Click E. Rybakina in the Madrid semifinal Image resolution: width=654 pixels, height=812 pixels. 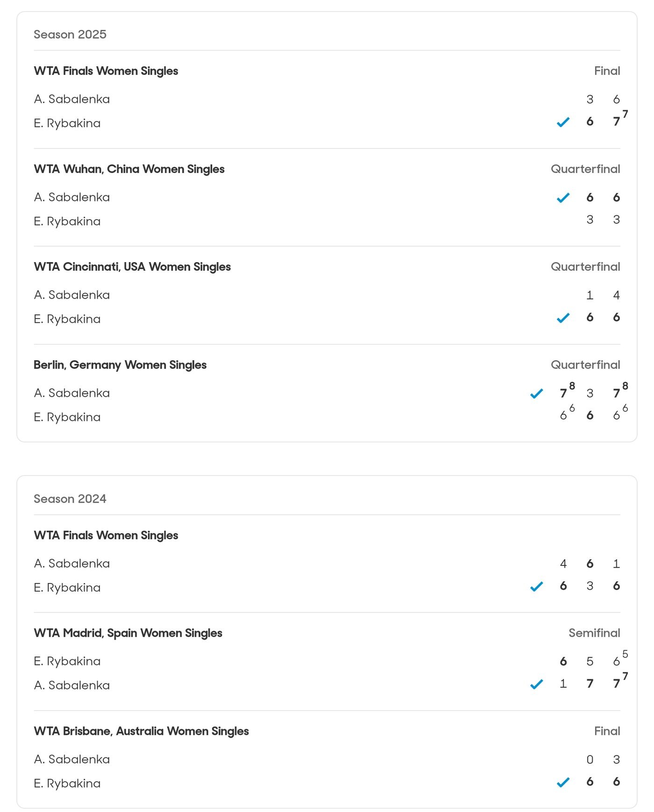(x=67, y=661)
